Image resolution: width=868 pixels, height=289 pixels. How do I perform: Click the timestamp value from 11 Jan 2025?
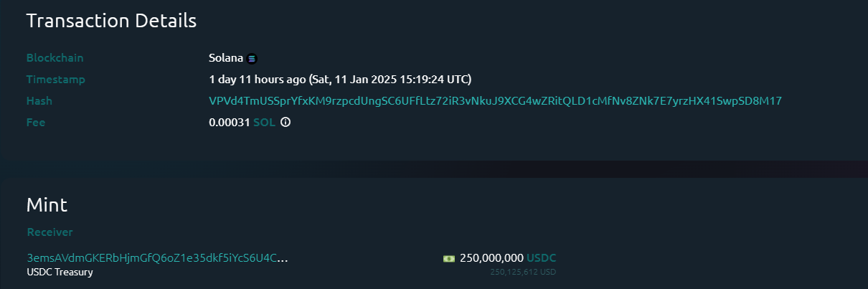340,80
